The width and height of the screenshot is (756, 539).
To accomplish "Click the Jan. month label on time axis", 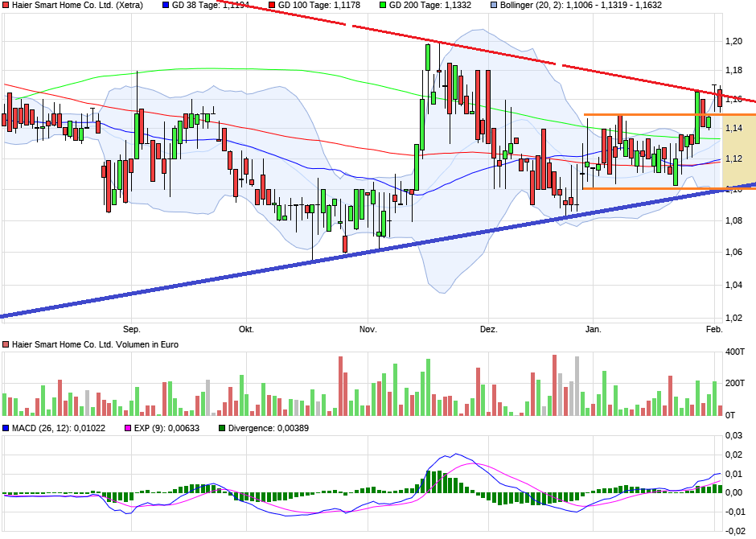I will [593, 329].
